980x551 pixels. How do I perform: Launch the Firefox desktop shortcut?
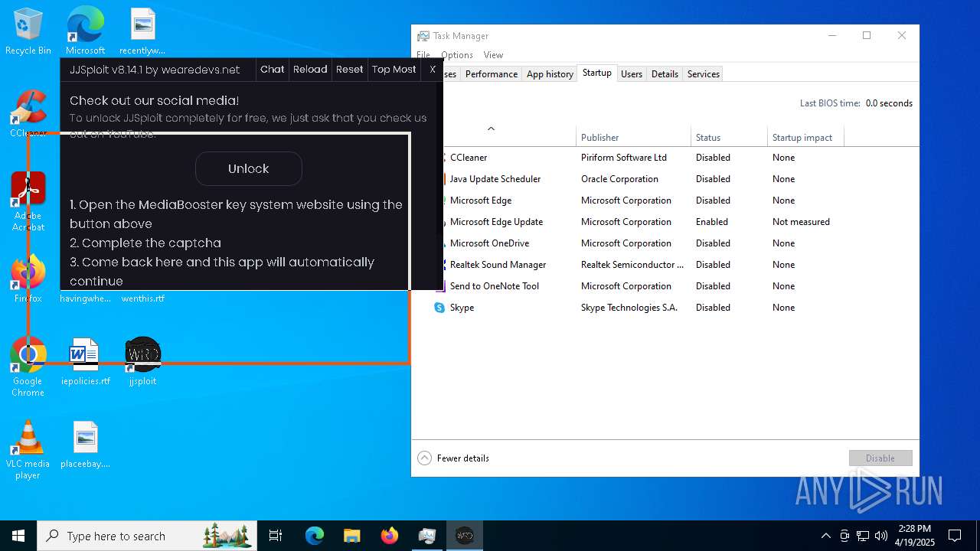(x=28, y=279)
